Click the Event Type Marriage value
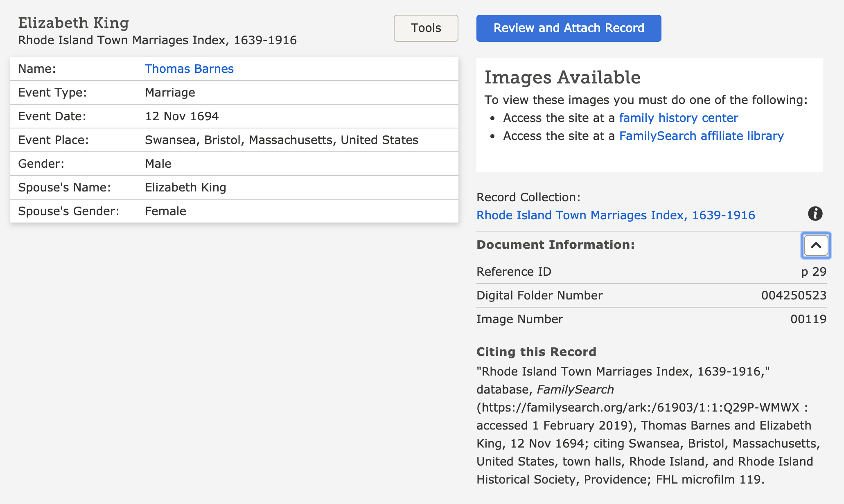The width and height of the screenshot is (844, 504). point(170,92)
